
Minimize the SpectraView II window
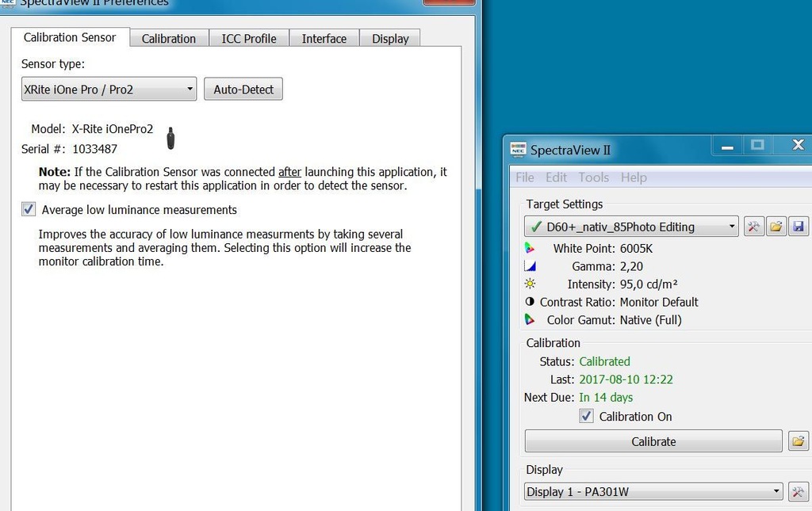point(727,146)
